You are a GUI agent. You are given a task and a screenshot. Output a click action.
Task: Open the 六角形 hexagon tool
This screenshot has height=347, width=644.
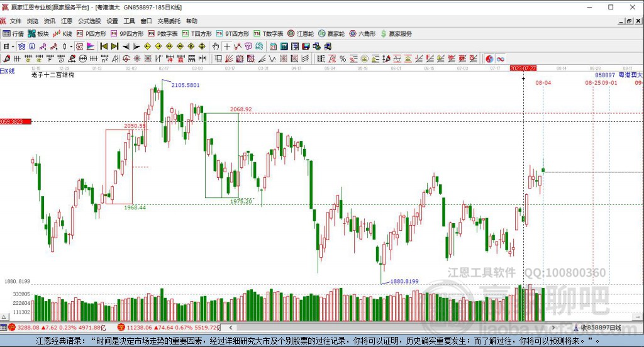pyautogui.click(x=362, y=34)
